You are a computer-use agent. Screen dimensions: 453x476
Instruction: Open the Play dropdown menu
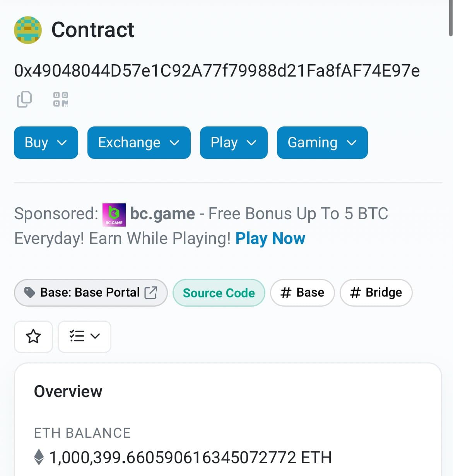click(x=234, y=143)
